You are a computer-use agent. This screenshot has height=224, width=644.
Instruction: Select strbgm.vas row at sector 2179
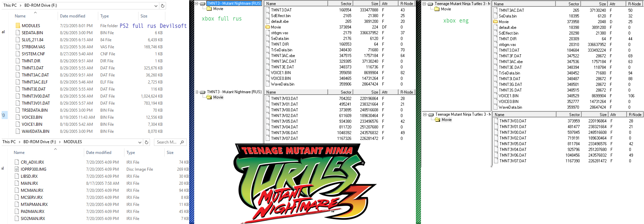coord(340,33)
